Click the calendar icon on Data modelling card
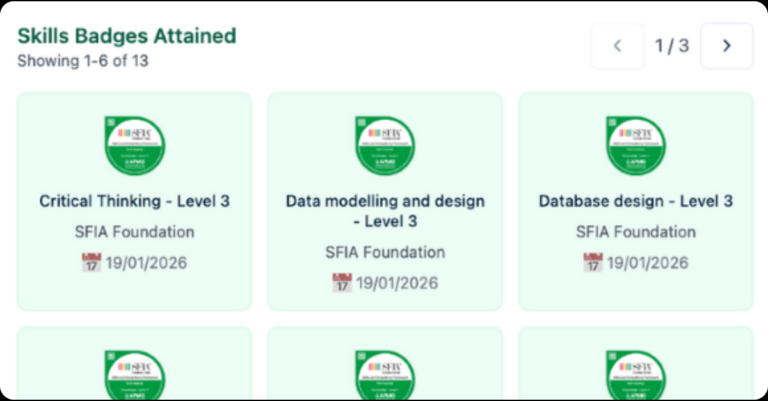768x401 pixels. pyautogui.click(x=342, y=283)
